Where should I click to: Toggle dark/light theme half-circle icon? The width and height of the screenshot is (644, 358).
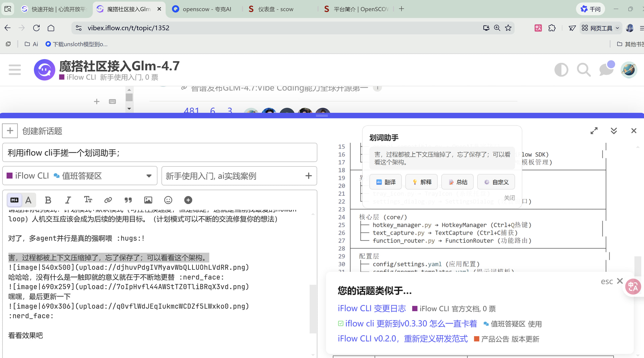point(561,70)
